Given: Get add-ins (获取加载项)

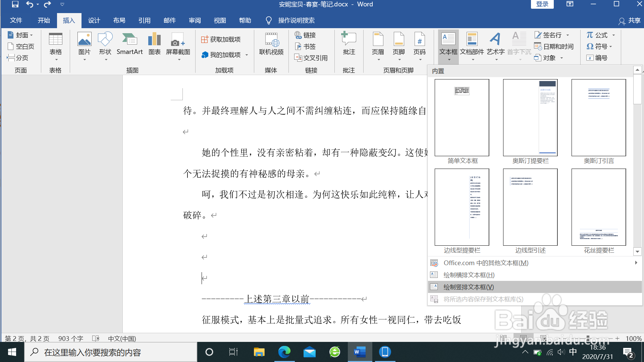Looking at the screenshot, I should click(221, 39).
